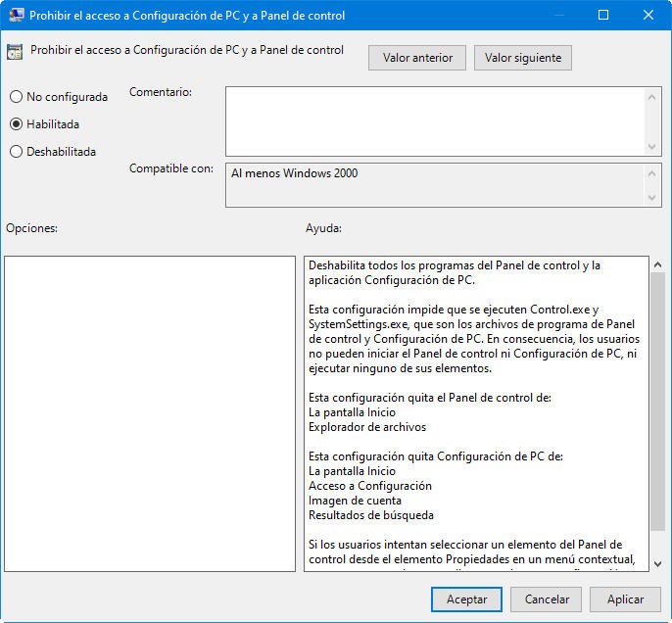Click the 'Compatible con' scroll down arrow

(x=651, y=198)
